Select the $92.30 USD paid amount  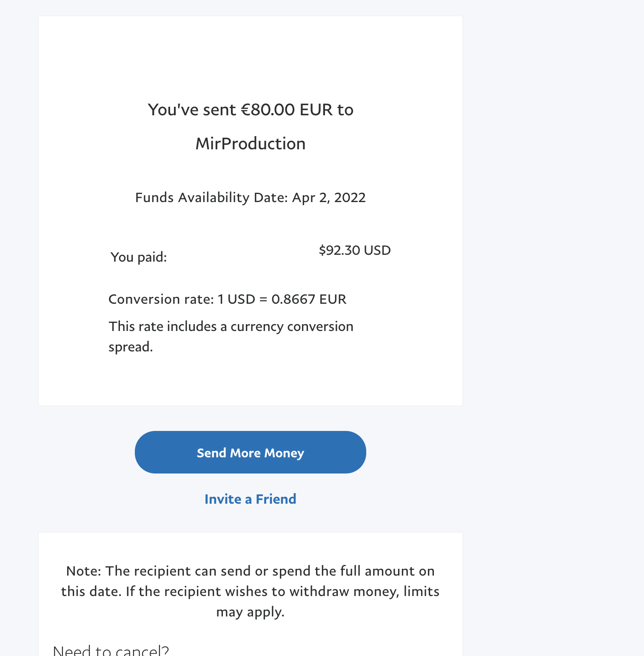tap(355, 250)
